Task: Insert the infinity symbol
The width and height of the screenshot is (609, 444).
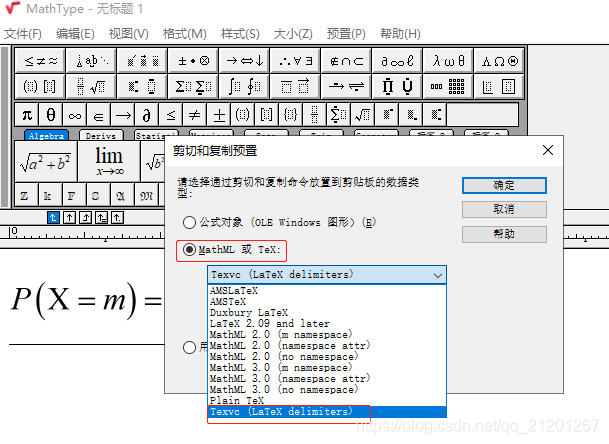Action: pos(75,115)
